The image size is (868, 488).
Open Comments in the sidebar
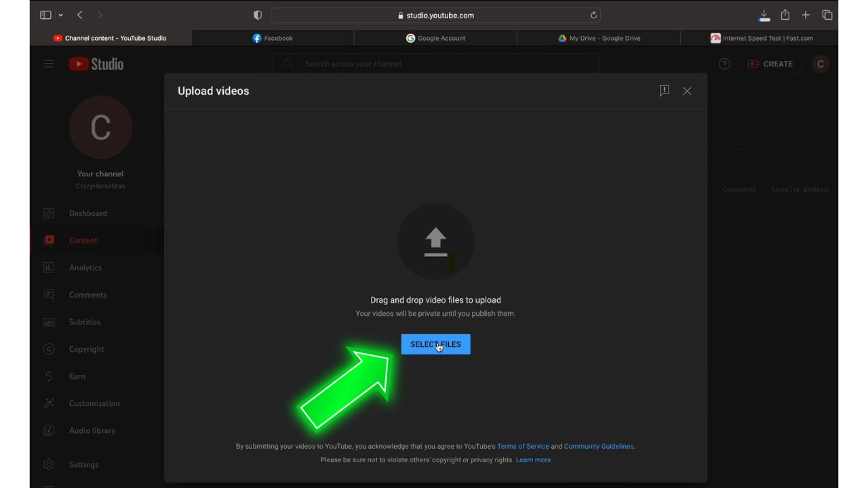pyautogui.click(x=97, y=295)
